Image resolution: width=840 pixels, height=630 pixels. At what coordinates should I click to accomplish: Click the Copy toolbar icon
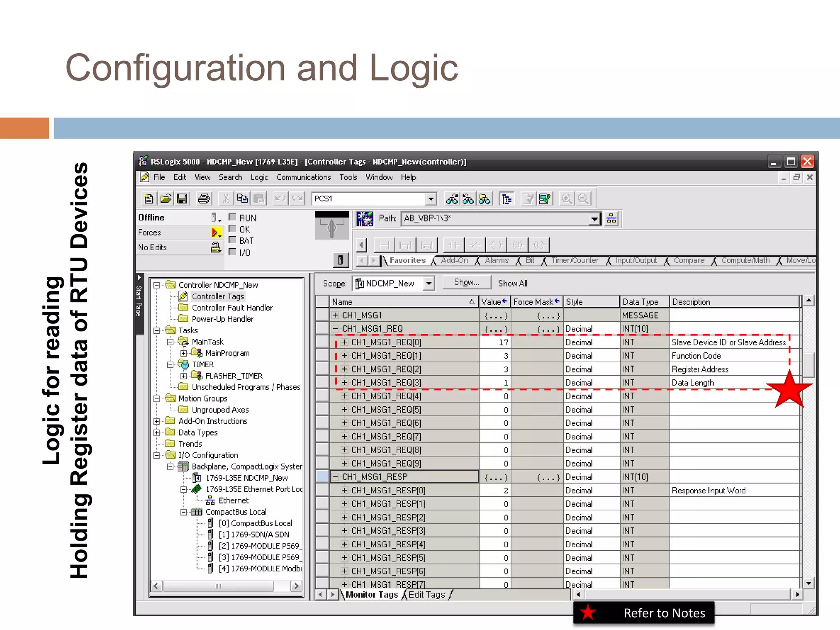click(242, 199)
